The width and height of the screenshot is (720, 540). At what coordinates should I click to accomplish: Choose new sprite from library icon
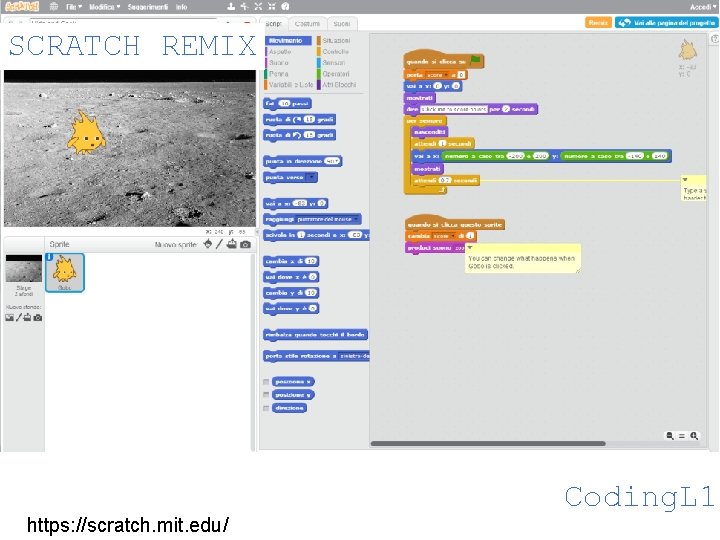tap(208, 244)
